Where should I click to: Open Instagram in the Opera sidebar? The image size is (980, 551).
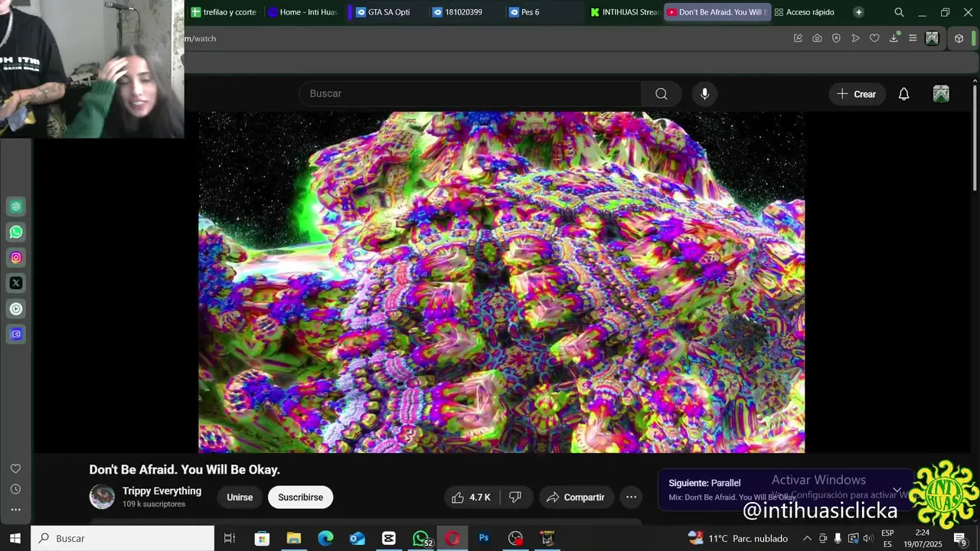(16, 258)
